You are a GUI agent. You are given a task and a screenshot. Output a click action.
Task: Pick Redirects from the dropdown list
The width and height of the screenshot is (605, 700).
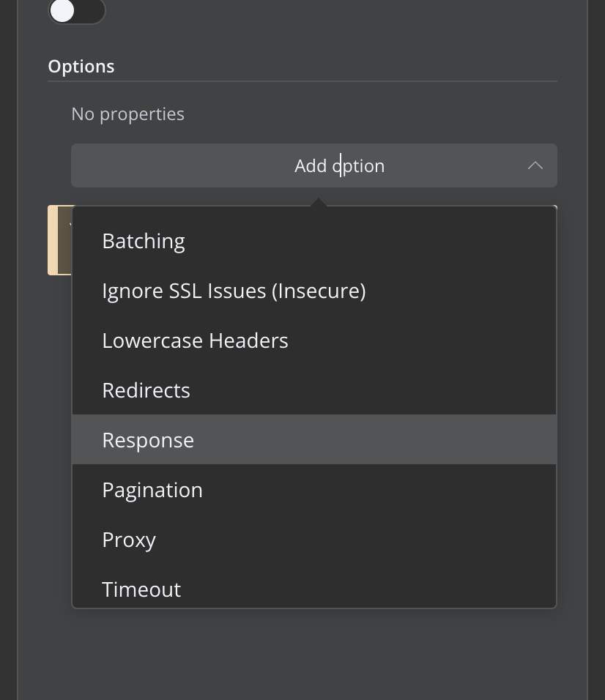146,390
